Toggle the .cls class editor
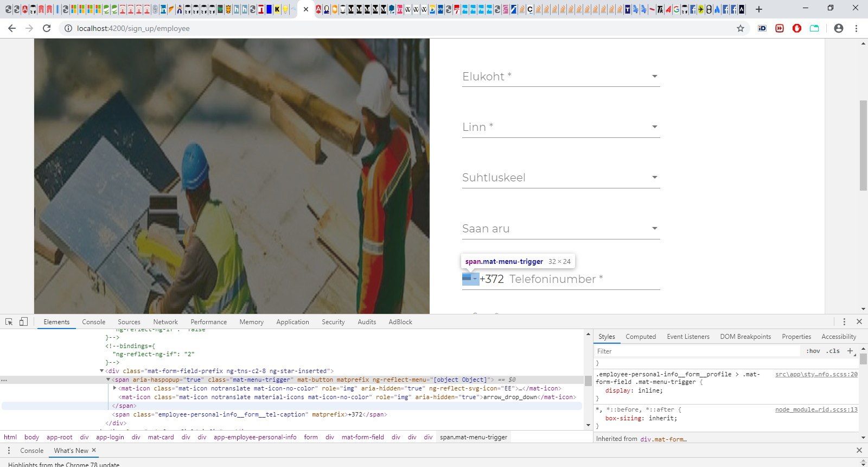Screen dimensions: 868x467 (833, 351)
